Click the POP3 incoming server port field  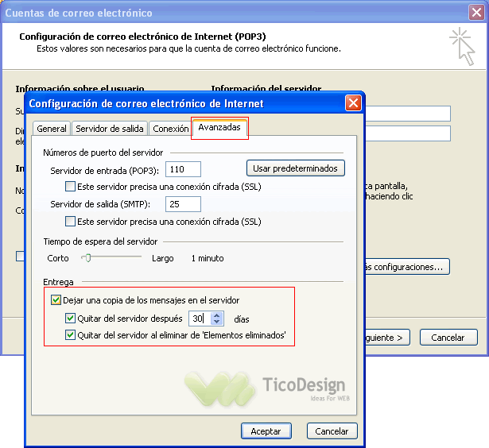click(x=183, y=169)
